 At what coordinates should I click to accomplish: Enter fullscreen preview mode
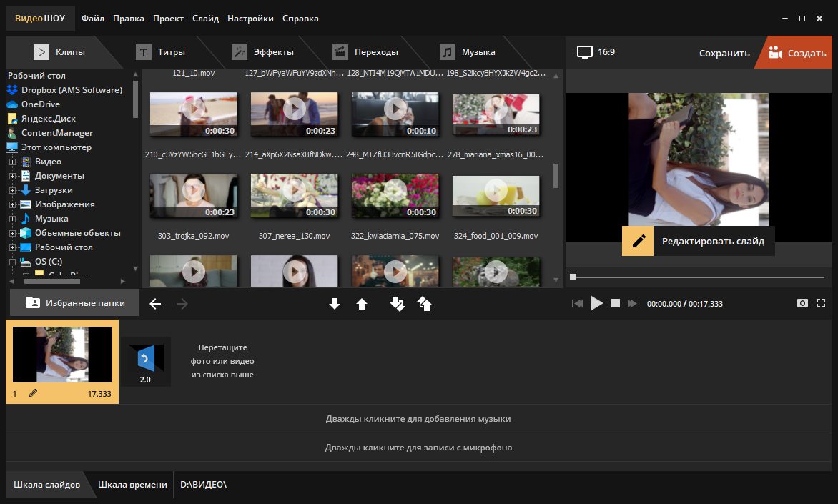pyautogui.click(x=821, y=304)
